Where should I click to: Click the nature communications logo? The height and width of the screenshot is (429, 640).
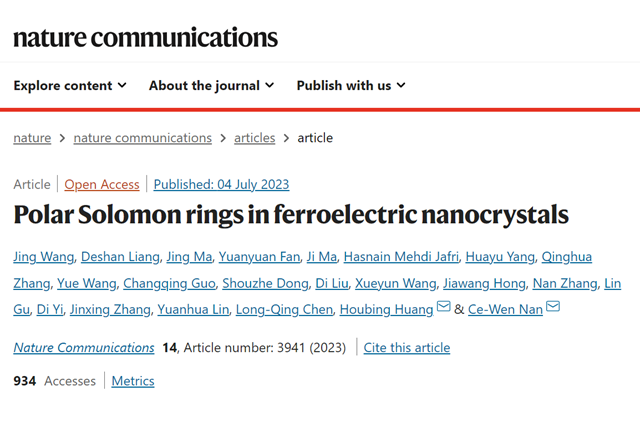pos(146,38)
